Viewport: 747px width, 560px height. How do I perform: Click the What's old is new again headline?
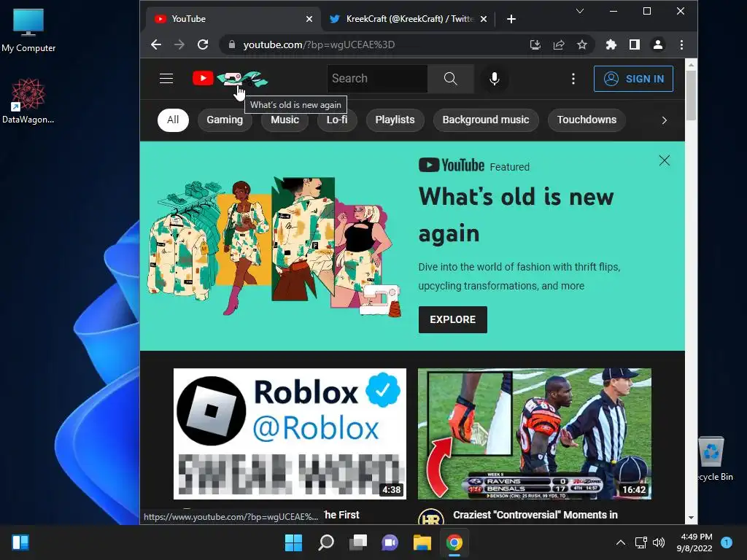pos(516,215)
